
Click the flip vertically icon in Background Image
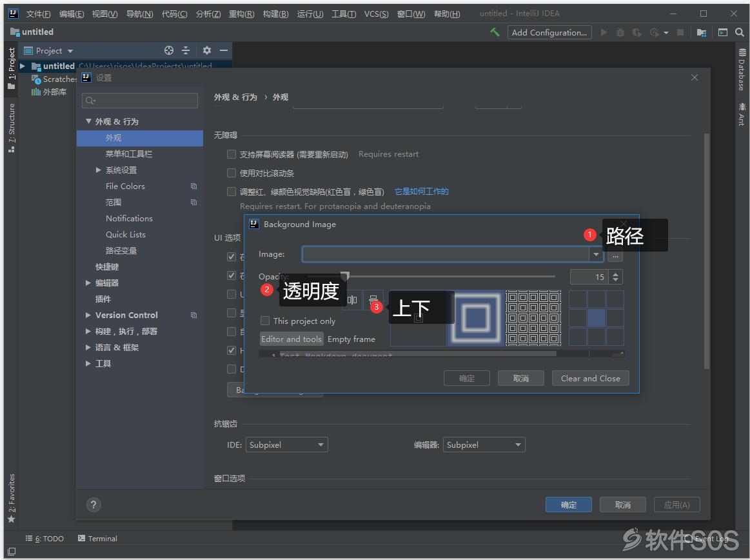coord(373,300)
